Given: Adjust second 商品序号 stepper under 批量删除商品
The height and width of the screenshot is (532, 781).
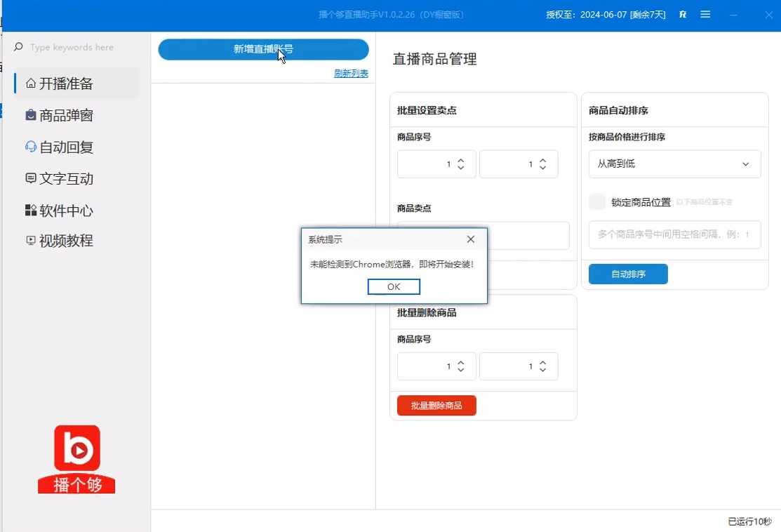Looking at the screenshot, I should pos(542,366).
